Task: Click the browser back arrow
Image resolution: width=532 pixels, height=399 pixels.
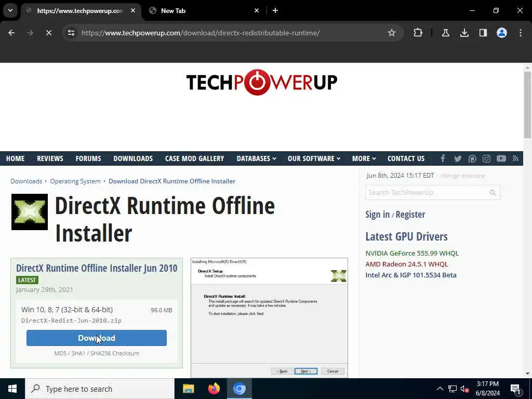Action: [11, 33]
